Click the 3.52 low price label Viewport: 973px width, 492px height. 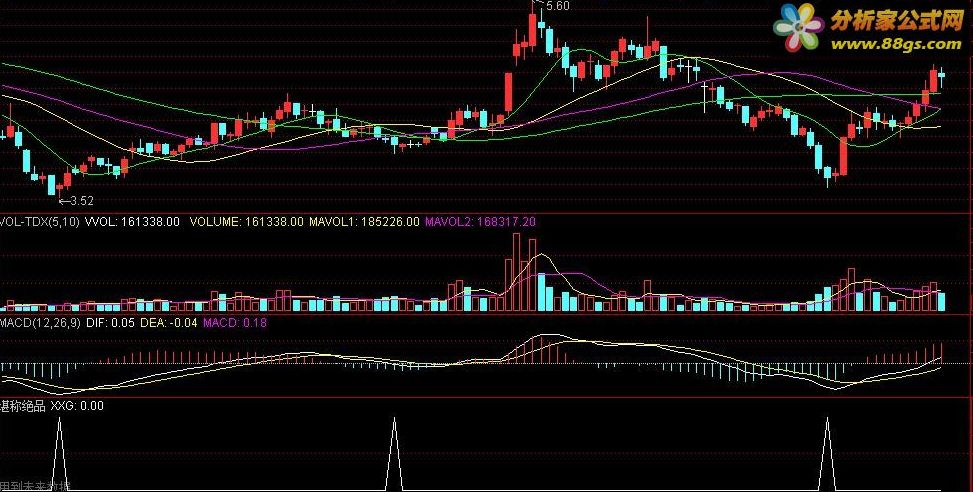click(x=81, y=200)
